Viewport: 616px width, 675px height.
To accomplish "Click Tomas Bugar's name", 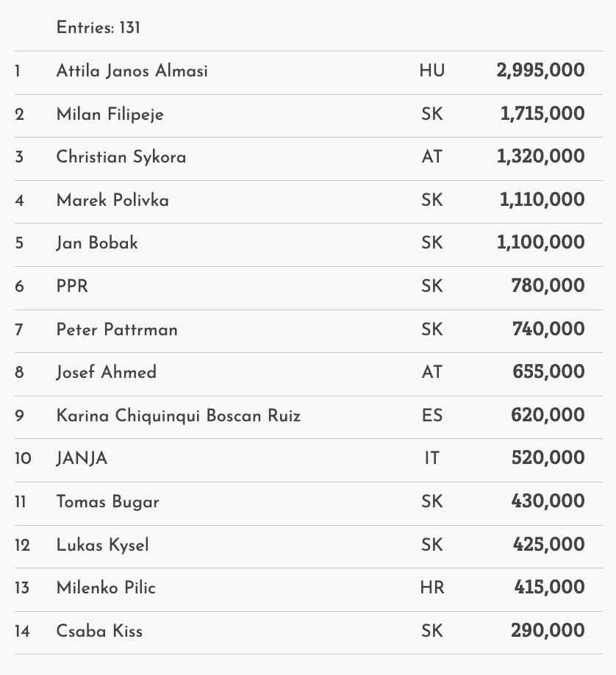I will 107,501.
